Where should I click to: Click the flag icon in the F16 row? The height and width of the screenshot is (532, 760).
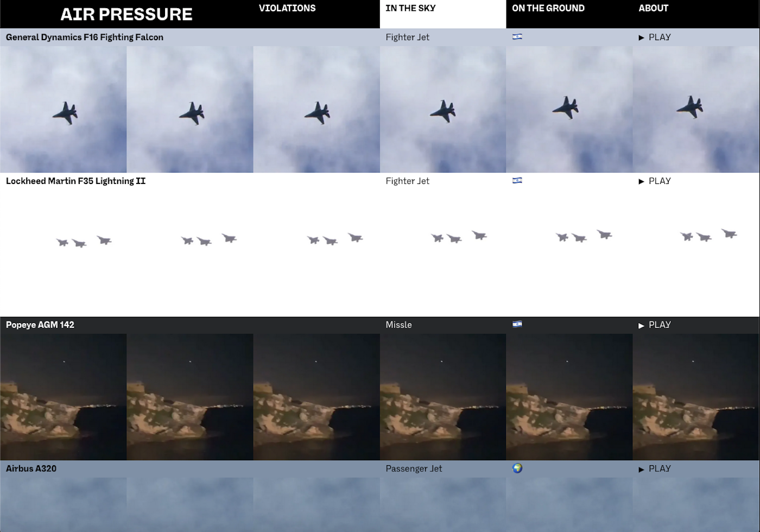(517, 37)
